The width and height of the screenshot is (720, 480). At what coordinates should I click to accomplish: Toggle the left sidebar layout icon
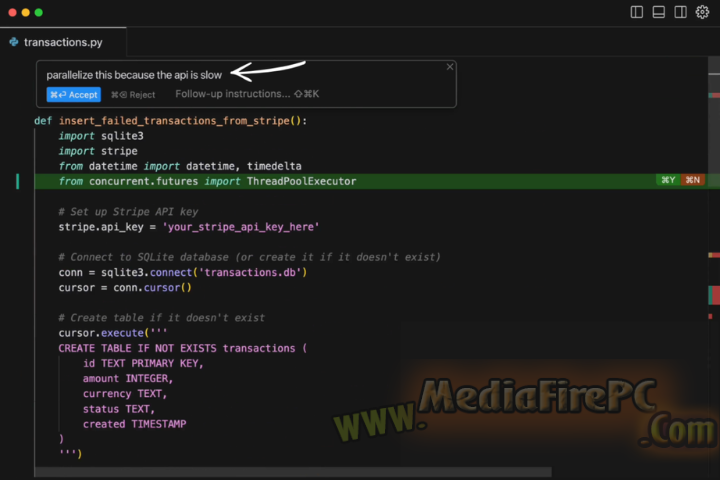tap(636, 12)
